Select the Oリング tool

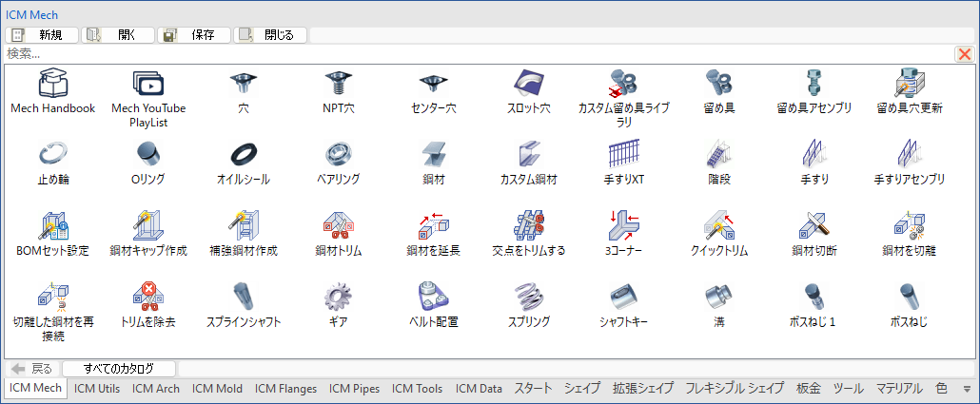pos(148,154)
